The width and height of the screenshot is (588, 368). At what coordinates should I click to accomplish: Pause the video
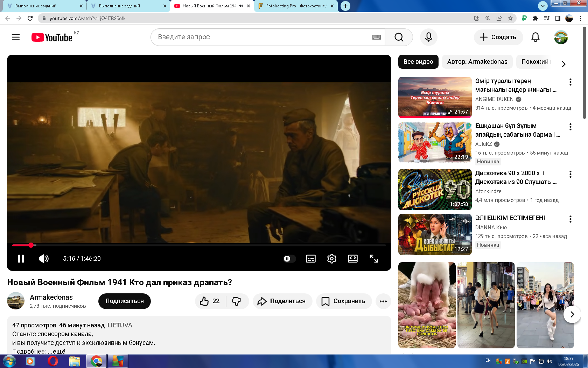[x=21, y=259]
